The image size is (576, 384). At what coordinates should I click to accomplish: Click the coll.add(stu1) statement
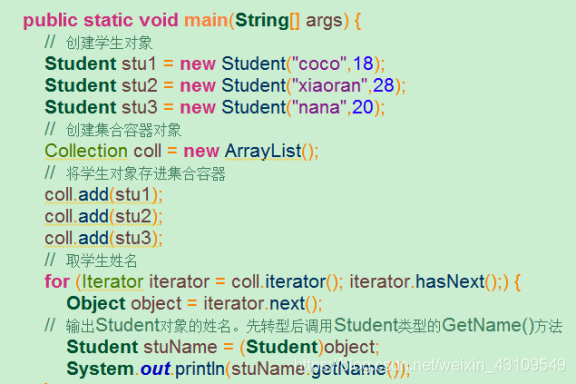click(x=103, y=194)
